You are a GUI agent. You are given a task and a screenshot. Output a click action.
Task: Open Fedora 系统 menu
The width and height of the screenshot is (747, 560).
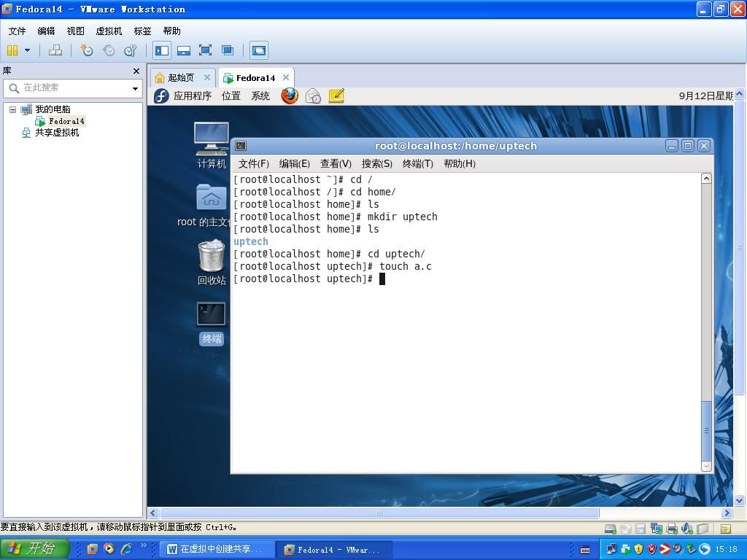[260, 96]
